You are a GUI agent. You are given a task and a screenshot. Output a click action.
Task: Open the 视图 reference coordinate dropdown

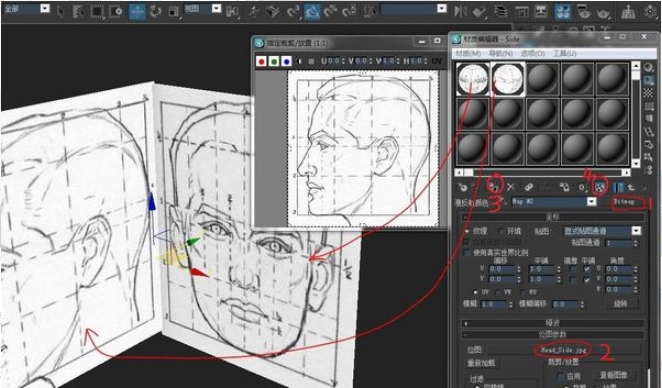coord(216,8)
